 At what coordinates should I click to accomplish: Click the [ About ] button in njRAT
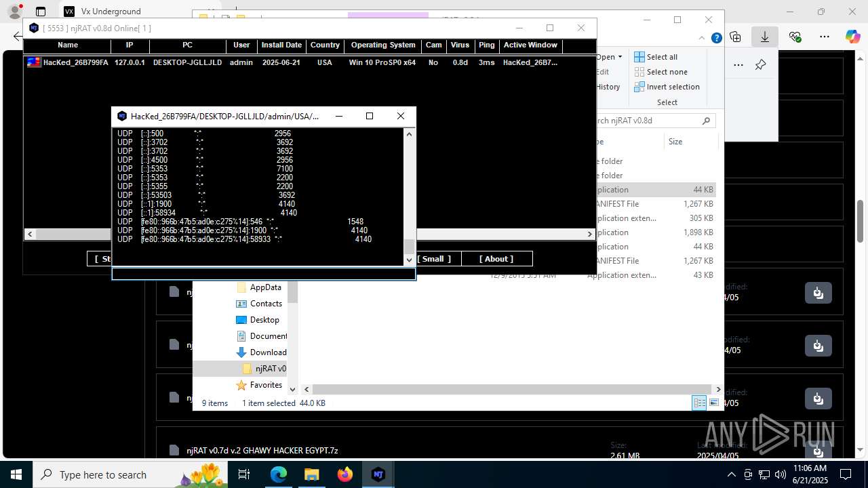point(496,259)
